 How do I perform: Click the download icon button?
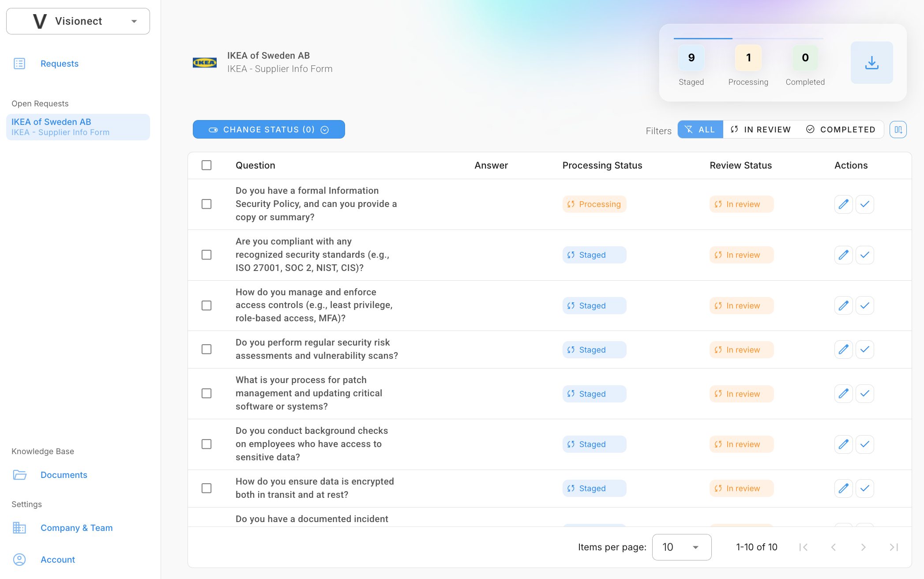pyautogui.click(x=871, y=63)
